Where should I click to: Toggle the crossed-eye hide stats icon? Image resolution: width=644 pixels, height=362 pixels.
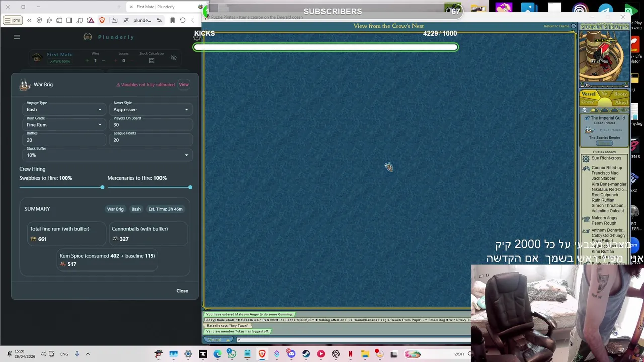pyautogui.click(x=173, y=58)
